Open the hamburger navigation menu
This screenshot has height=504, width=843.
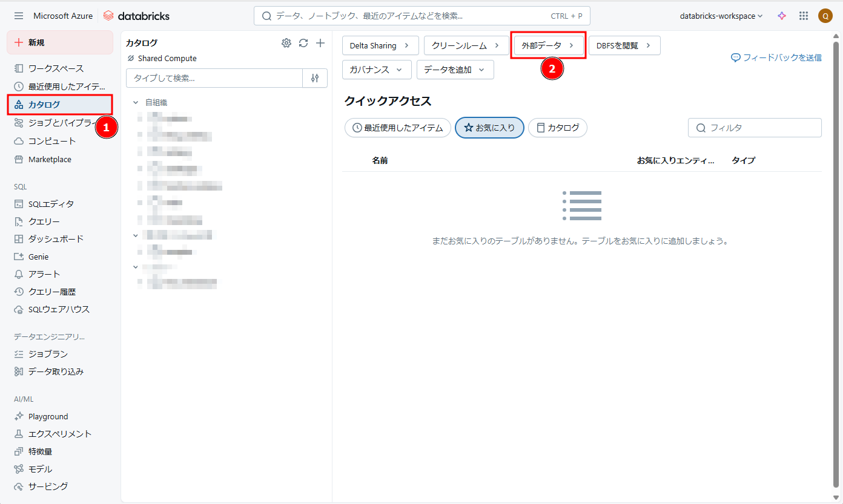tap(19, 16)
